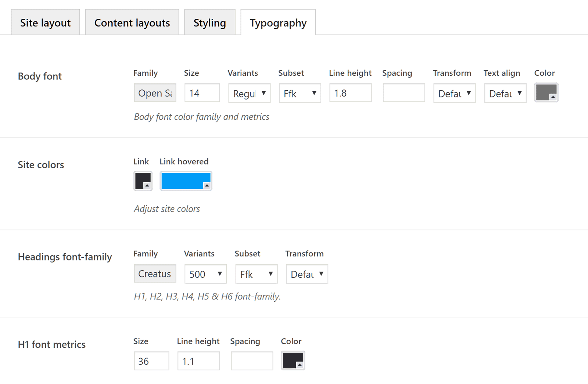This screenshot has height=384, width=588.
Task: Open the Styling tab
Action: 209,23
